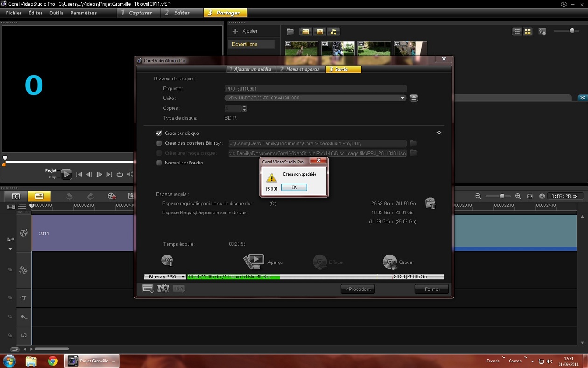The width and height of the screenshot is (588, 368).
Task: Open the Paramètres menu
Action: pyautogui.click(x=84, y=13)
